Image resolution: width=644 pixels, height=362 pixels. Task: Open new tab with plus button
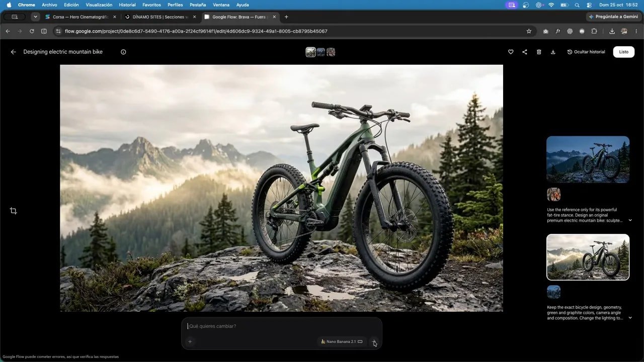click(286, 17)
